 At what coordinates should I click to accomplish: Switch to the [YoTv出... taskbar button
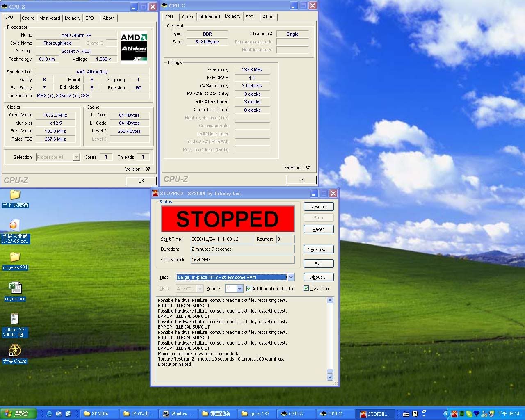point(139,414)
